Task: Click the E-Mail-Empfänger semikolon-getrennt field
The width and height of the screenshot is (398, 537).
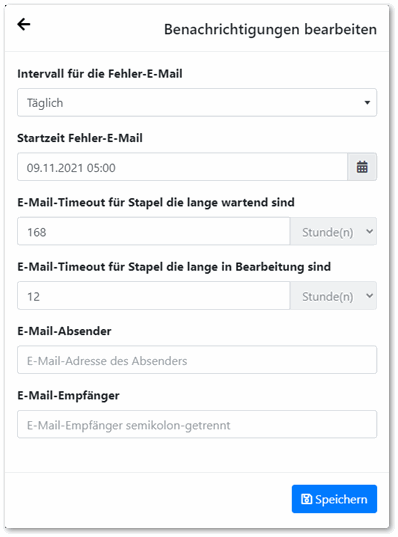Action: (197, 424)
